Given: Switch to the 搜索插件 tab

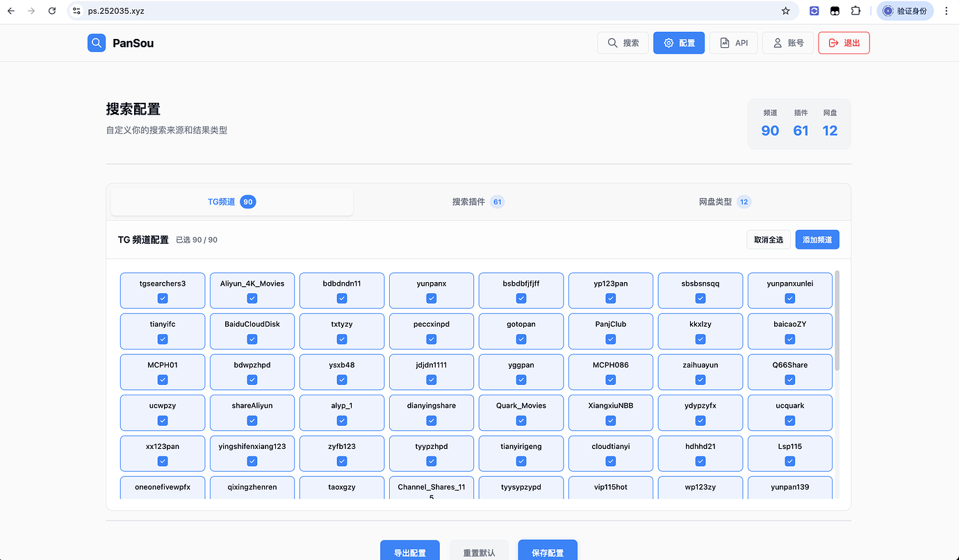Looking at the screenshot, I should coord(478,202).
